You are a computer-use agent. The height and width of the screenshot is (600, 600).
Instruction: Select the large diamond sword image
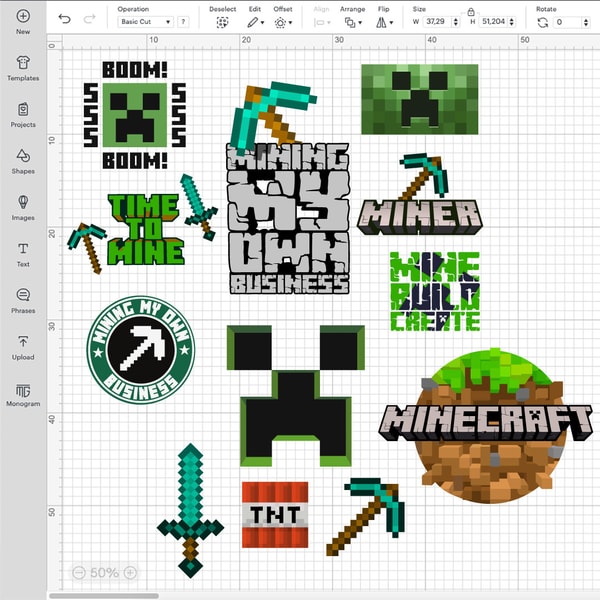pyautogui.click(x=190, y=510)
